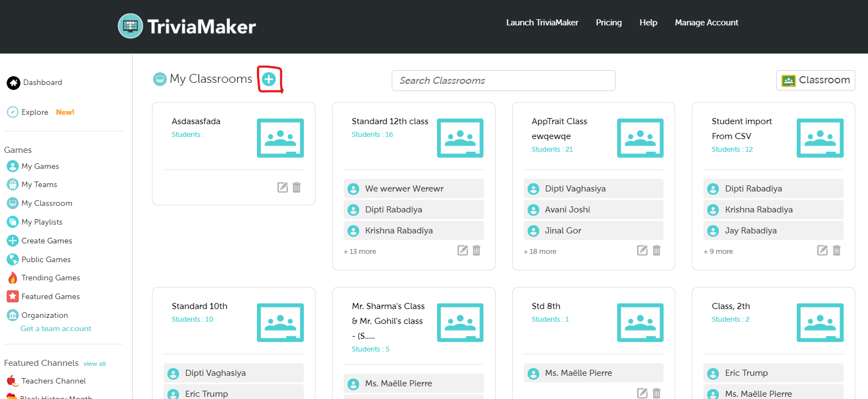Screen dimensions: 868x399
Task: Open the Standard 10th classroom thumbnail
Action: (280, 323)
